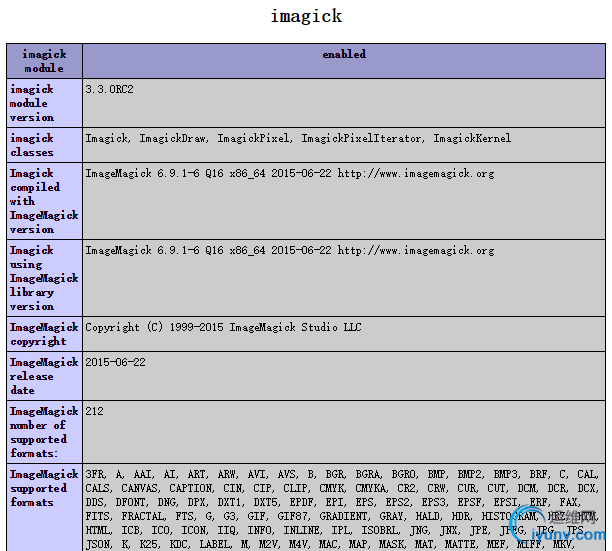Click the ImageMagick 6.9.1-6 value in the compiled row
Viewport: 612px width, 551px height.
[x=290, y=173]
